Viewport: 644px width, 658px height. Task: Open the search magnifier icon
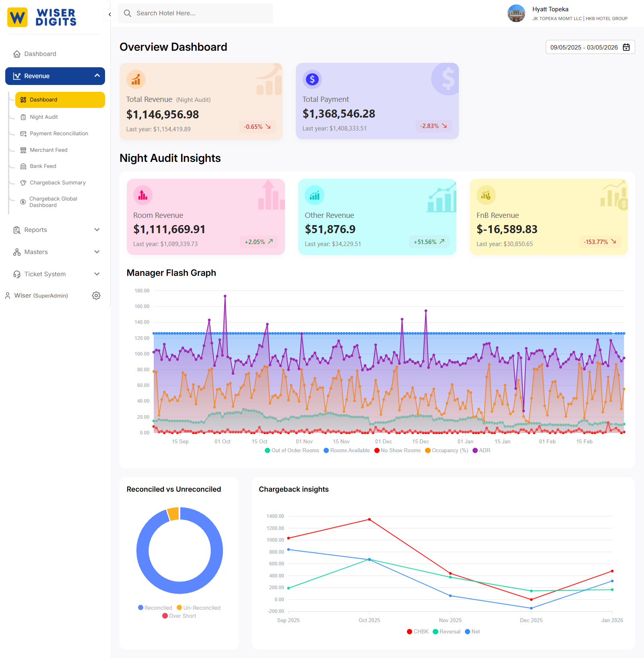[x=127, y=13]
